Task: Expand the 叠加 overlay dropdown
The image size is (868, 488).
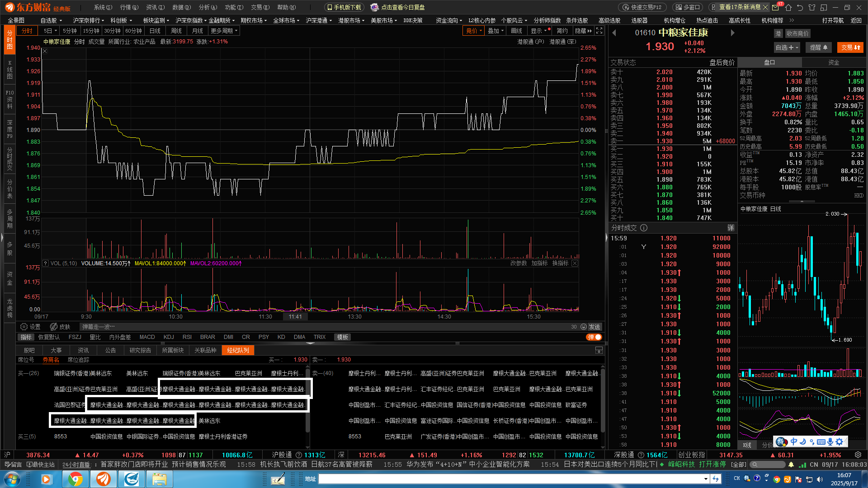Action: tap(496, 31)
